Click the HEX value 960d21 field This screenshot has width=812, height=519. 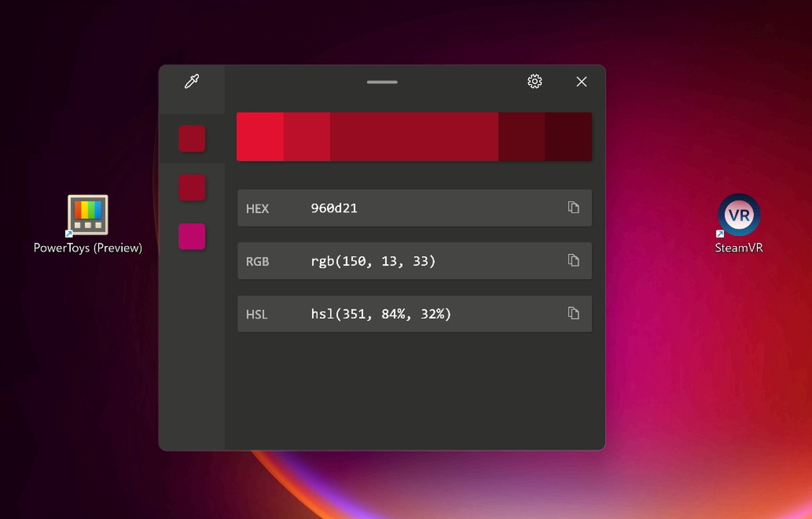(334, 208)
